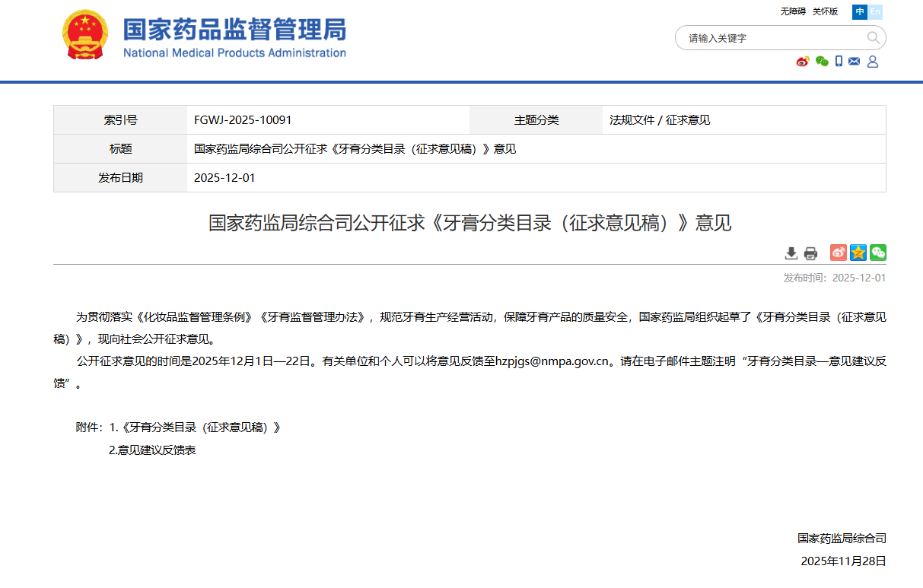Open the WeChat icon in header
923x588 pixels.
(x=821, y=62)
